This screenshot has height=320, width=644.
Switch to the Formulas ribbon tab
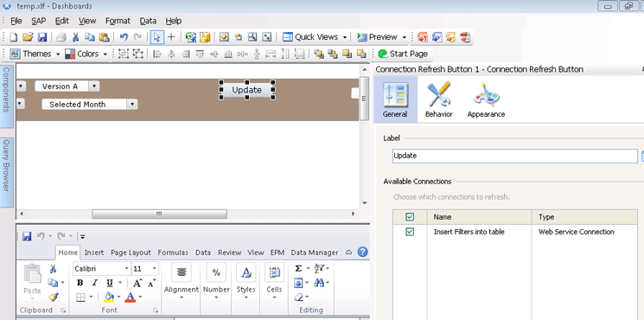pyautogui.click(x=173, y=253)
